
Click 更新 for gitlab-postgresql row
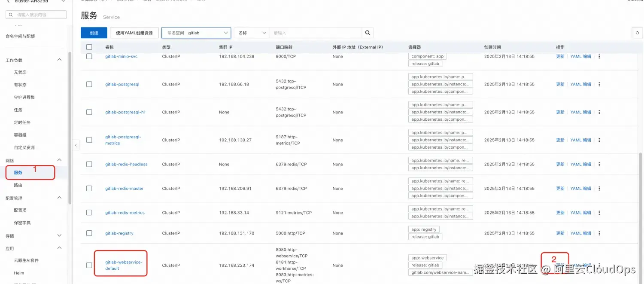click(x=560, y=84)
